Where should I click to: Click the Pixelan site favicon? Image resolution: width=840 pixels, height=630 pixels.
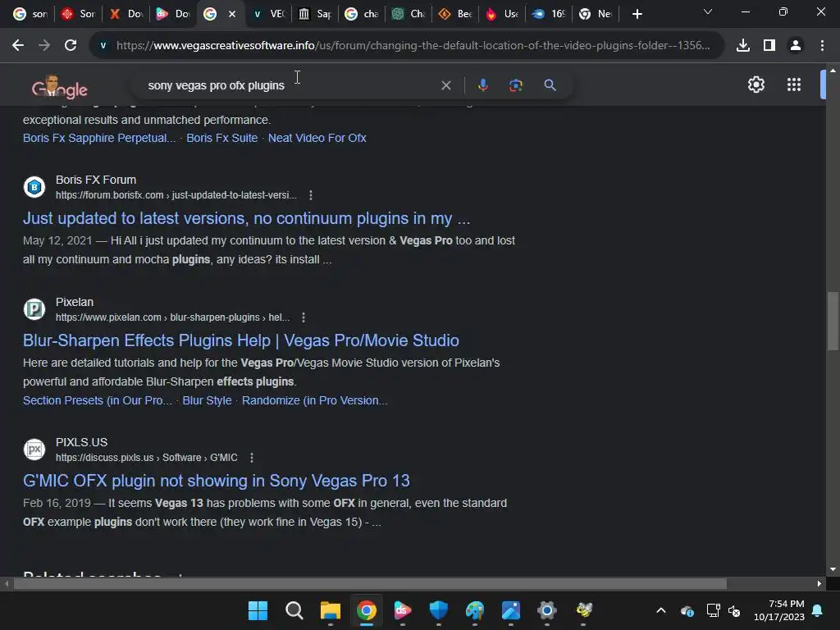point(34,309)
